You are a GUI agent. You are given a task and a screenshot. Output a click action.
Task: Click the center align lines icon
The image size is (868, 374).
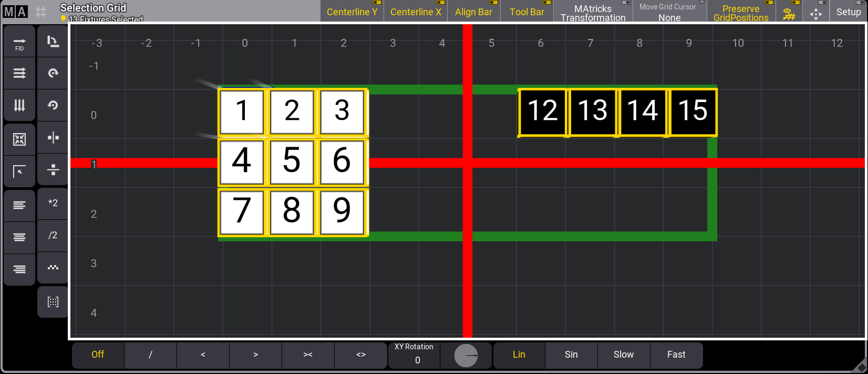point(19,237)
